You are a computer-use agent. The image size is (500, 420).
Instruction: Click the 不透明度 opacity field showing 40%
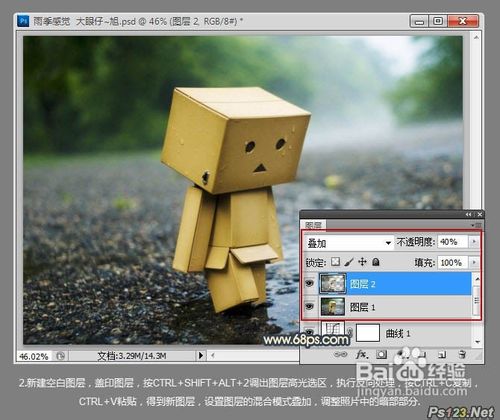coord(453,242)
